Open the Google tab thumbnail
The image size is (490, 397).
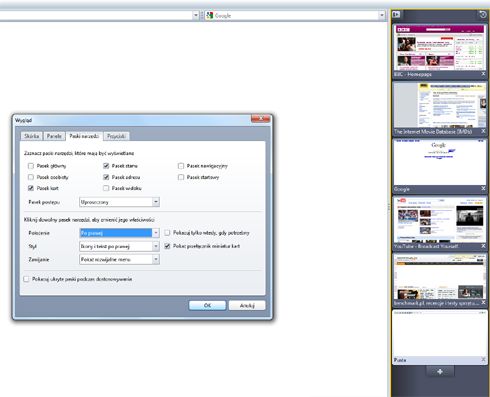pos(440,162)
